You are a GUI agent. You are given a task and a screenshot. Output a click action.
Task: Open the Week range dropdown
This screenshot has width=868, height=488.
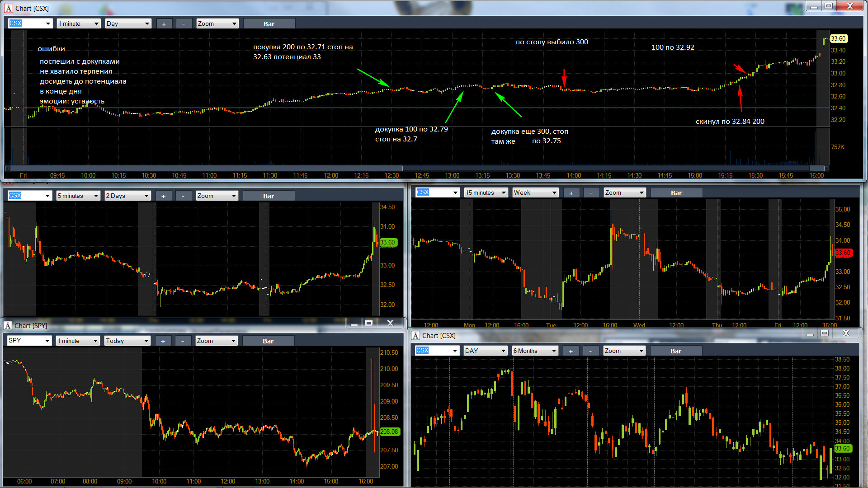(x=535, y=193)
